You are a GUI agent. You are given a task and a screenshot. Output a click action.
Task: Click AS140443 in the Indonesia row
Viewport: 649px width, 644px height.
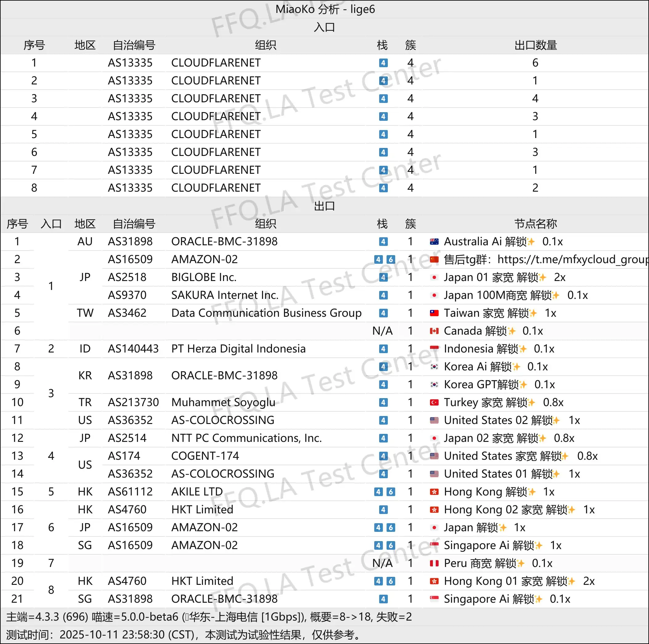click(133, 348)
